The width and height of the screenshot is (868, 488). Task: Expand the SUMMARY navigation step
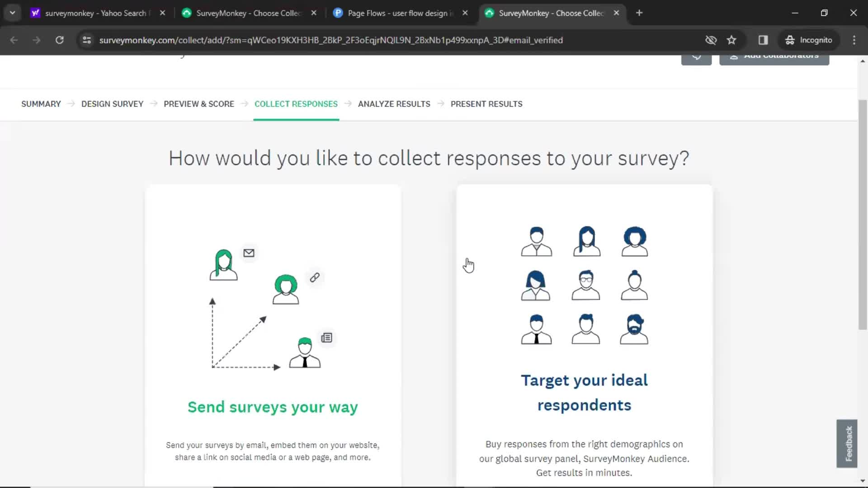point(41,103)
